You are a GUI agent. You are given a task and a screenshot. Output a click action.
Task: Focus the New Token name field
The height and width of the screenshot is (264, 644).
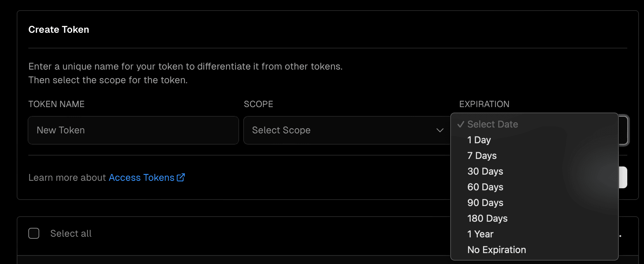pos(133,130)
